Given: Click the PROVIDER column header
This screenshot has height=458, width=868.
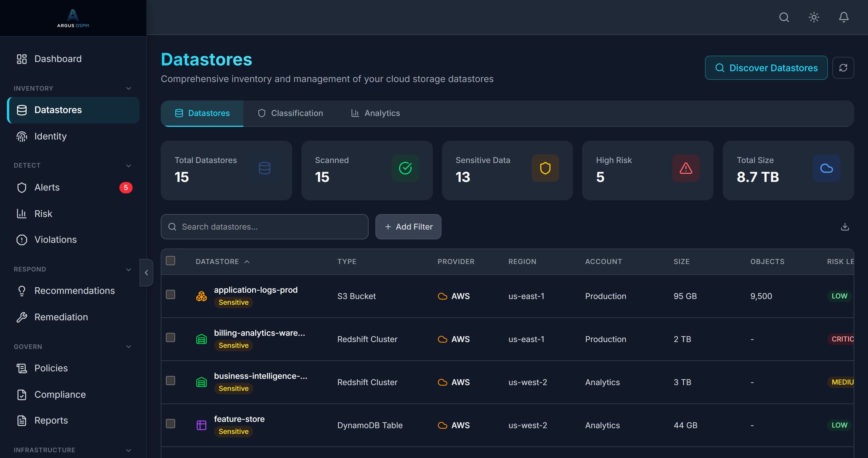Looking at the screenshot, I should pos(456,262).
